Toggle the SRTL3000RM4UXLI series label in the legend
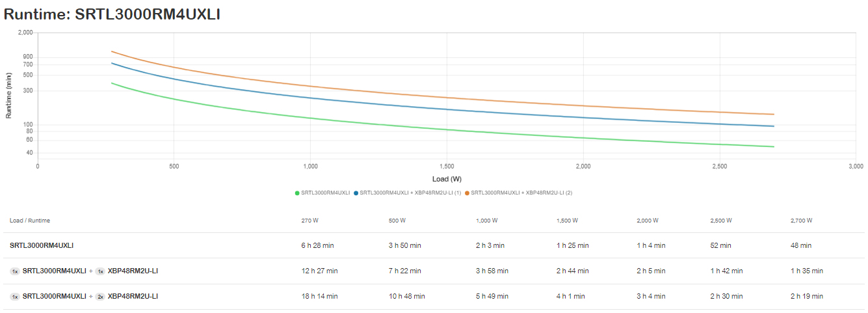 [326, 193]
